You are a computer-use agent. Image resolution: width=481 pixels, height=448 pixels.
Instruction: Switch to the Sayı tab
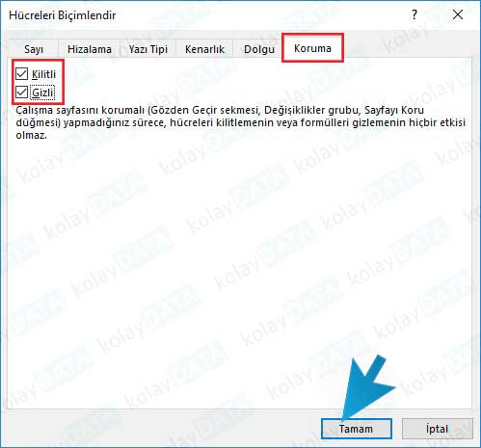(34, 49)
